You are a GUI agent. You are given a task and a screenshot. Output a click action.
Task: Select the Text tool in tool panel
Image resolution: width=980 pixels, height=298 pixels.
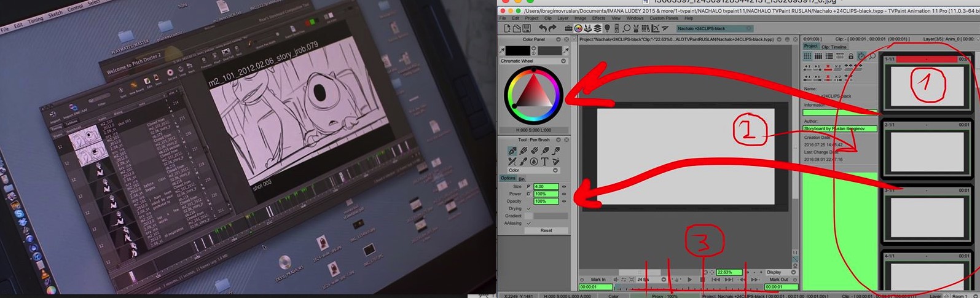coord(544,162)
